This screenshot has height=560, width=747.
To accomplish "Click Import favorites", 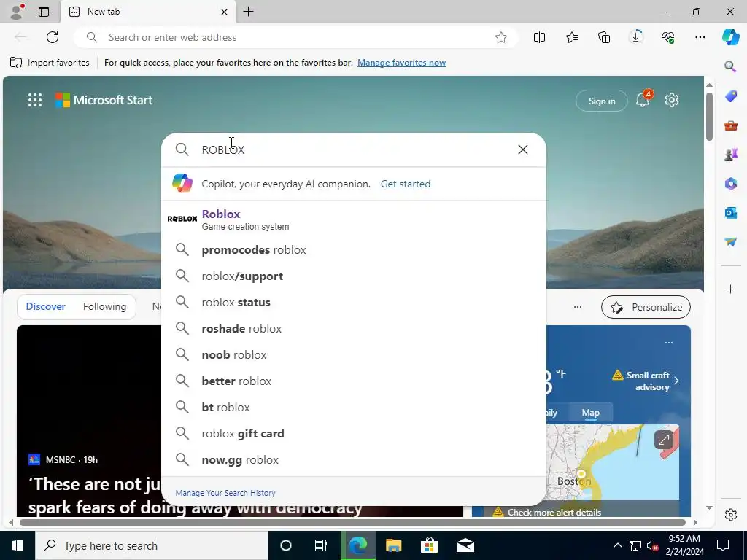I will pos(50,63).
